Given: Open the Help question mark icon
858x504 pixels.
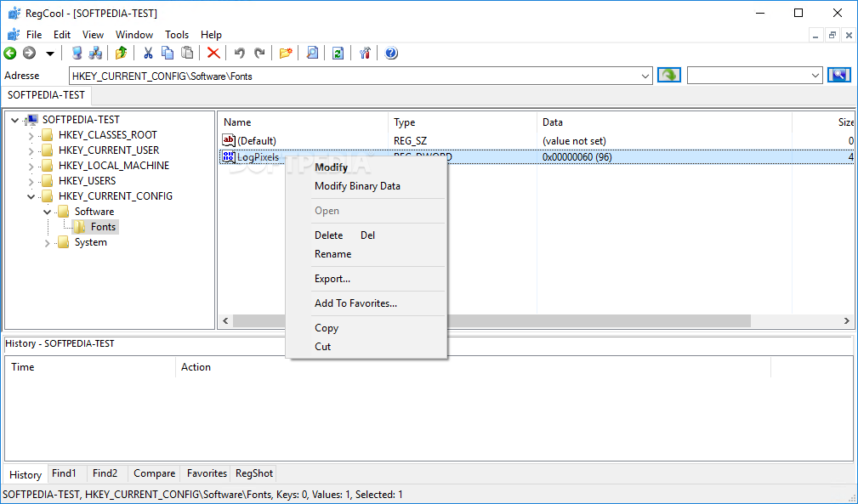Looking at the screenshot, I should 391,53.
